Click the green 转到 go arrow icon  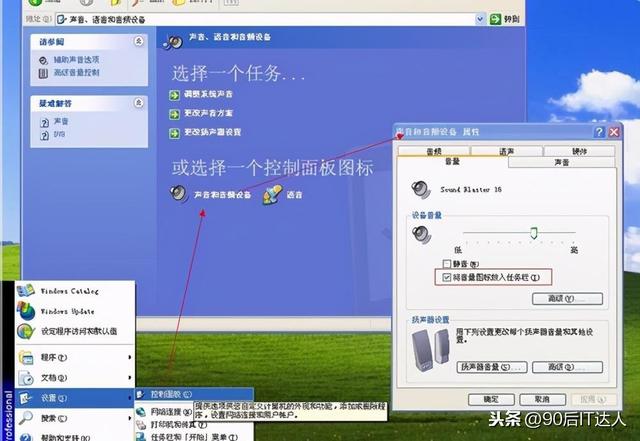[495, 19]
